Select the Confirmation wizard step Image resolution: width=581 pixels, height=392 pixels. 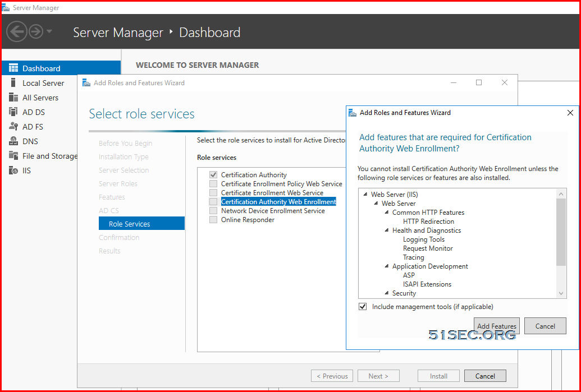(119, 237)
